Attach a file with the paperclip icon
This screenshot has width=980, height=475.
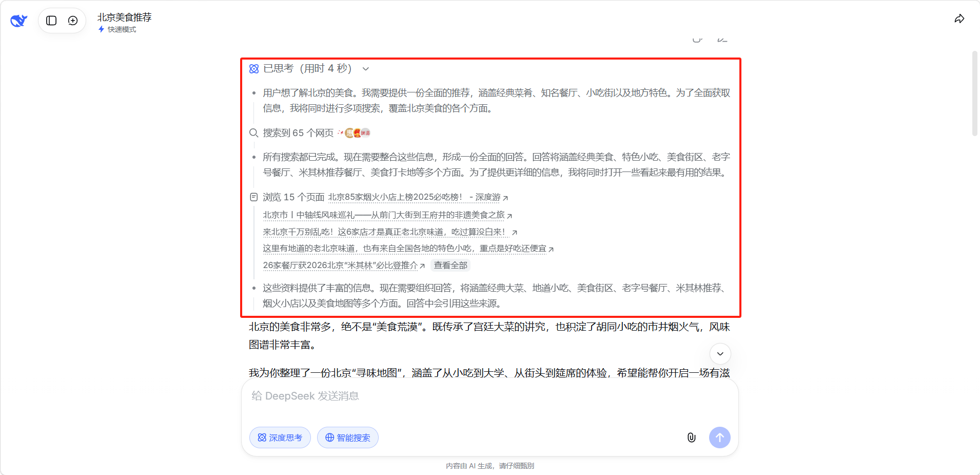click(691, 438)
